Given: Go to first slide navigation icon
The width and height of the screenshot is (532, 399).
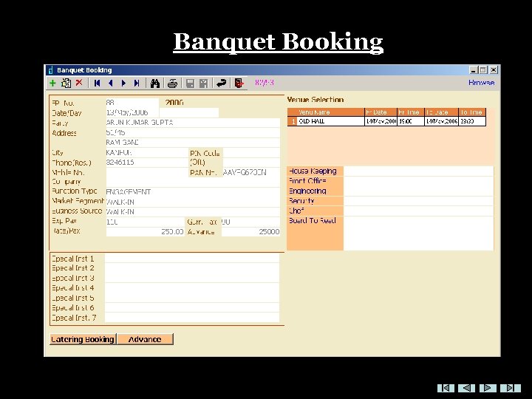Looking at the screenshot, I should (446, 388).
